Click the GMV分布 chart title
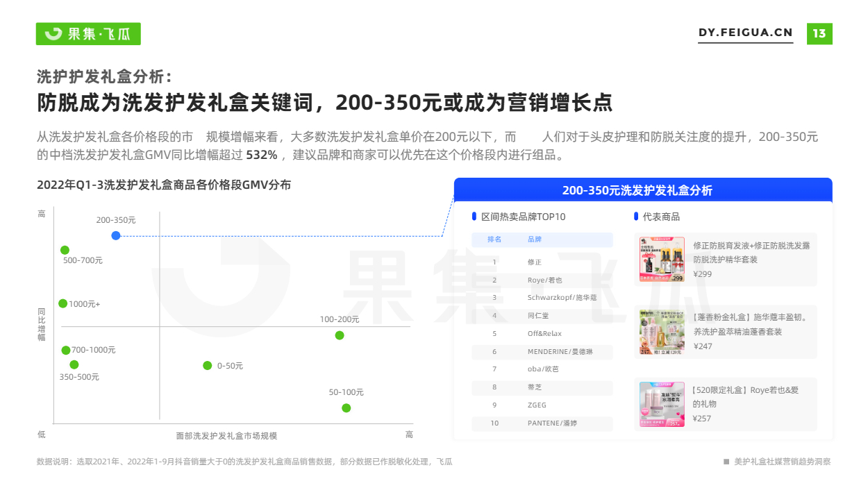868x488 pixels. point(164,185)
